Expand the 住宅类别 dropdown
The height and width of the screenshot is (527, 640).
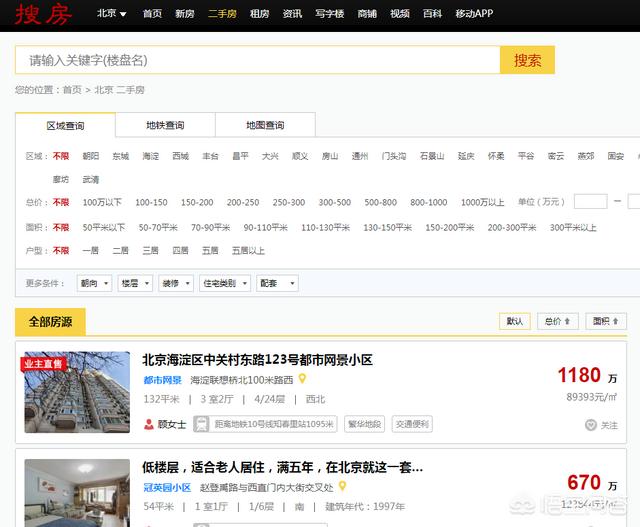tap(225, 283)
